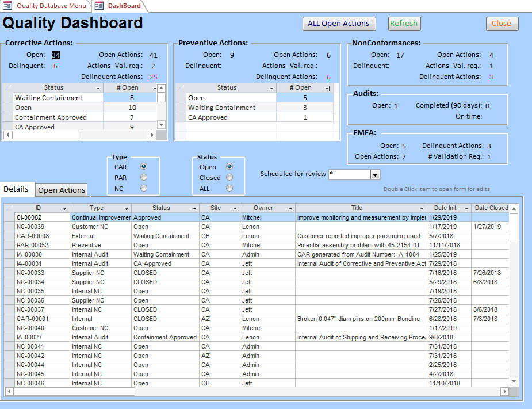This screenshot has height=409, width=532.
Task: Choose the ALL status radio button
Action: click(x=229, y=188)
